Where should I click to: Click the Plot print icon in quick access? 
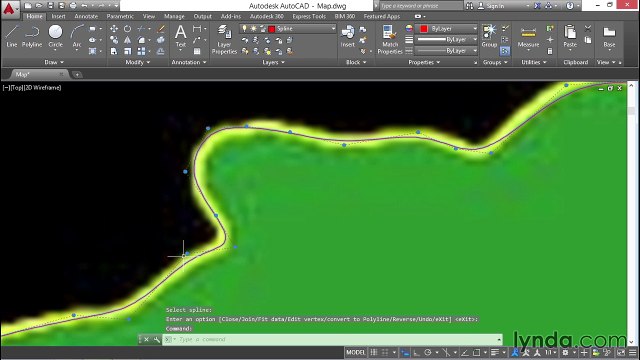pyautogui.click(x=73, y=6)
